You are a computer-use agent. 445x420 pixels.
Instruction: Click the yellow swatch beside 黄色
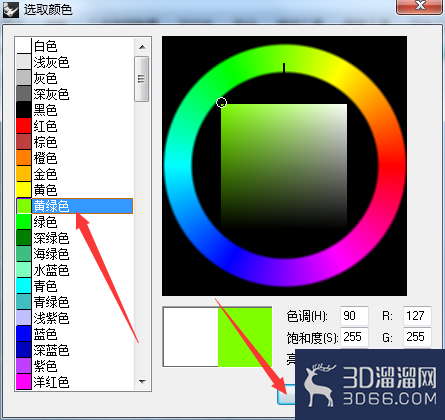point(24,190)
